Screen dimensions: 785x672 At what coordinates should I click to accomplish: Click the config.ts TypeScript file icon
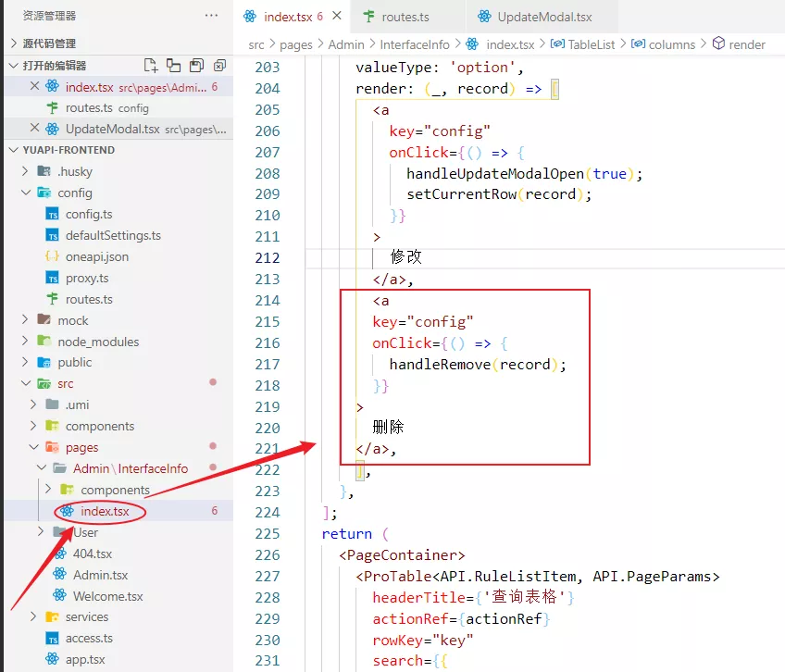[52, 215]
